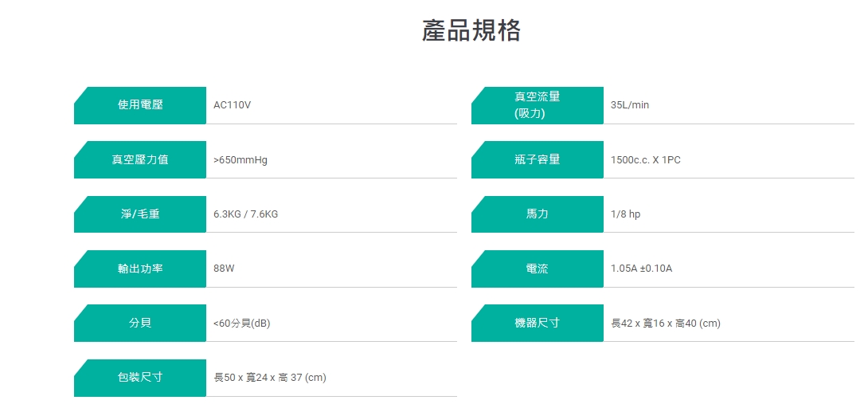Click the 1/8 hp value
This screenshot has height=404, width=868.
click(x=626, y=214)
